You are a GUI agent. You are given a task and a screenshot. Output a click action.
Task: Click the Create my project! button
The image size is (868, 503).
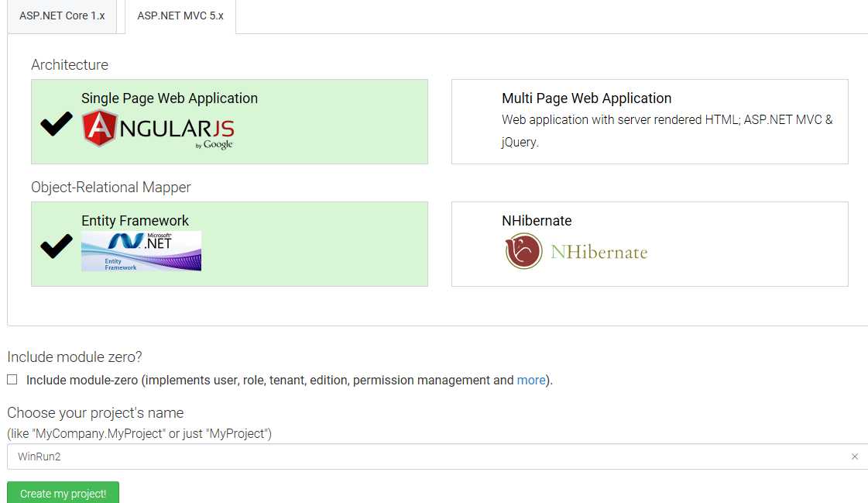(x=63, y=493)
